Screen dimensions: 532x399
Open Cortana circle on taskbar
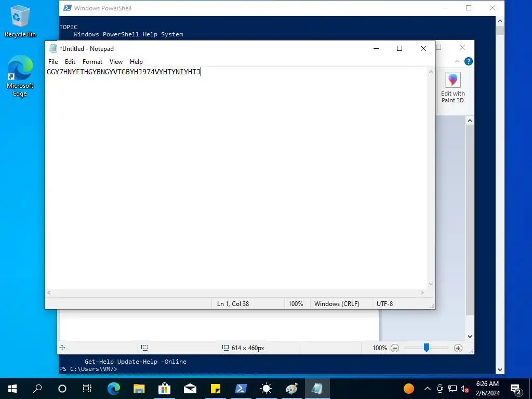click(62, 389)
